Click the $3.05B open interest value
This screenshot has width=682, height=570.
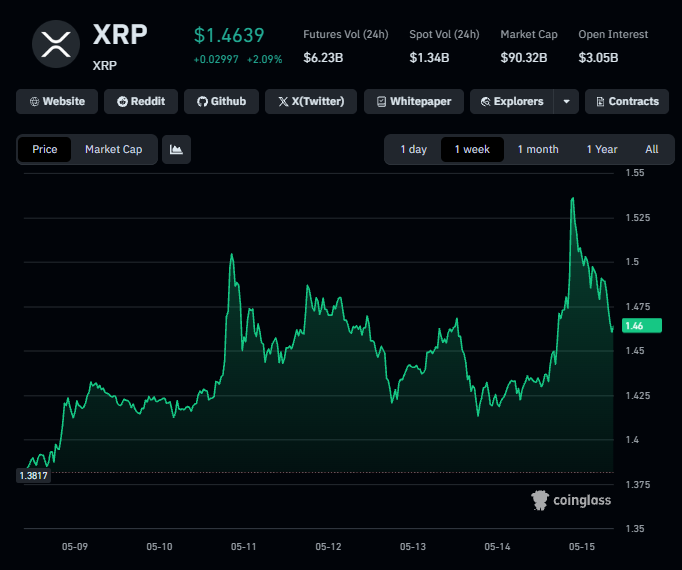pos(598,57)
